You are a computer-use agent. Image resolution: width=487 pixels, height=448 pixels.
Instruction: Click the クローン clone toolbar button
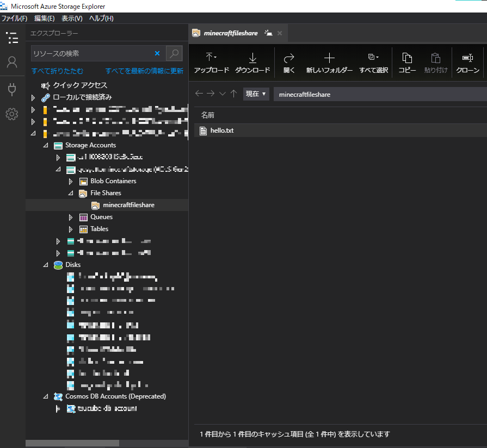(467, 63)
